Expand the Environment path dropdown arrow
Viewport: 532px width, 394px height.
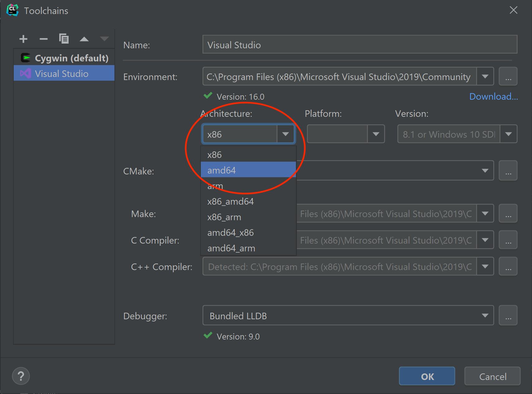[x=485, y=77]
